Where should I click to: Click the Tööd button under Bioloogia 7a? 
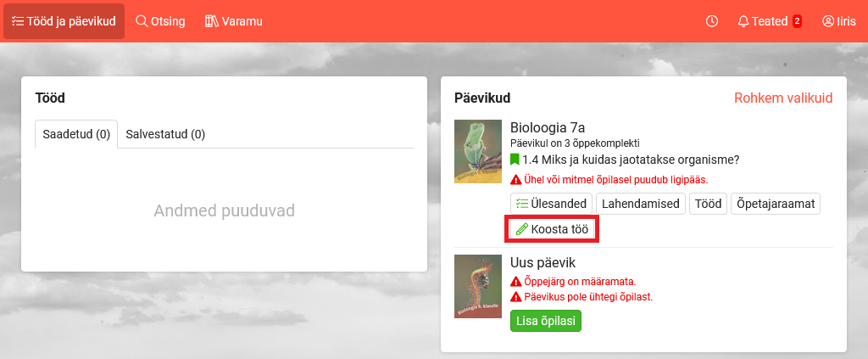click(708, 204)
